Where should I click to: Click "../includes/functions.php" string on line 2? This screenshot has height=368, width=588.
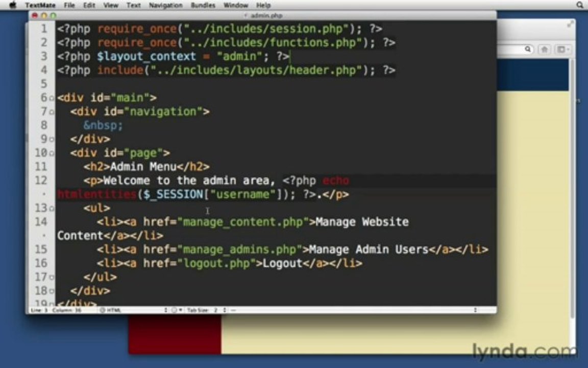(x=273, y=43)
